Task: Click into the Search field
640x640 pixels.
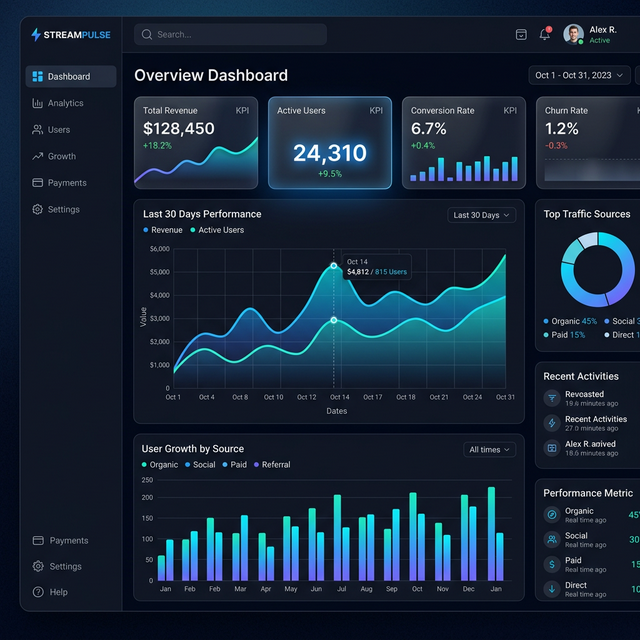Action: tap(230, 34)
